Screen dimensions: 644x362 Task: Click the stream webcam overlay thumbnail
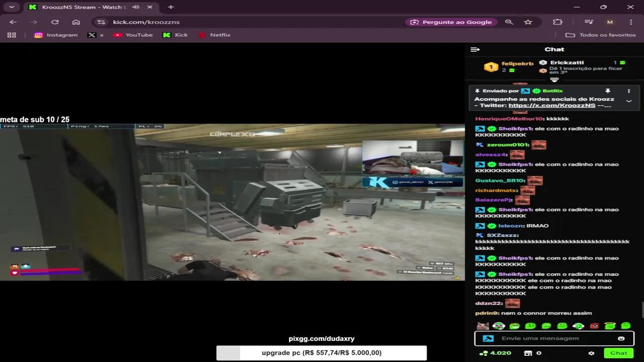pyautogui.click(x=413, y=157)
